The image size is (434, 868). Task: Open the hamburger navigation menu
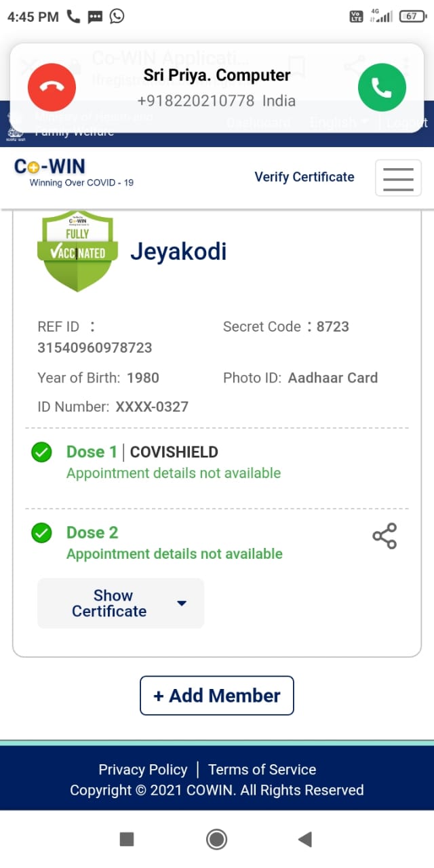pyautogui.click(x=398, y=178)
